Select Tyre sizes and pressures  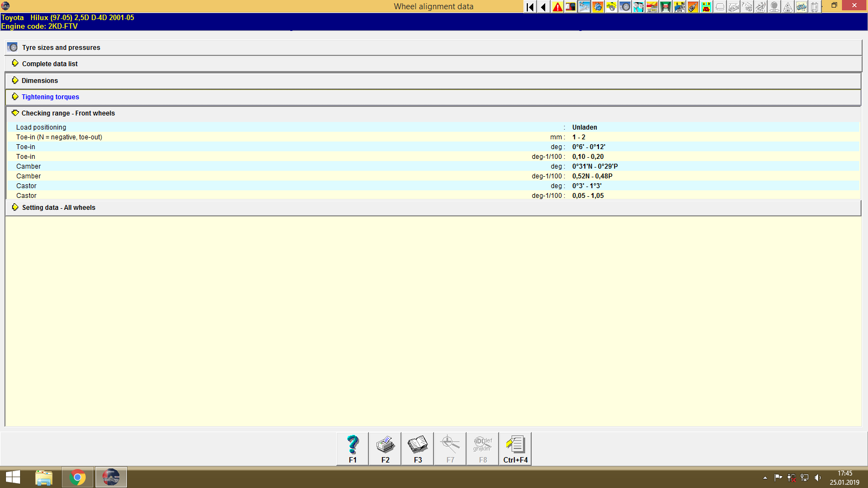60,47
